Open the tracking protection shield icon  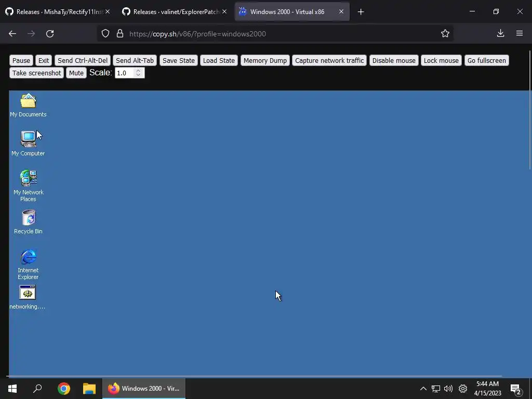(105, 34)
